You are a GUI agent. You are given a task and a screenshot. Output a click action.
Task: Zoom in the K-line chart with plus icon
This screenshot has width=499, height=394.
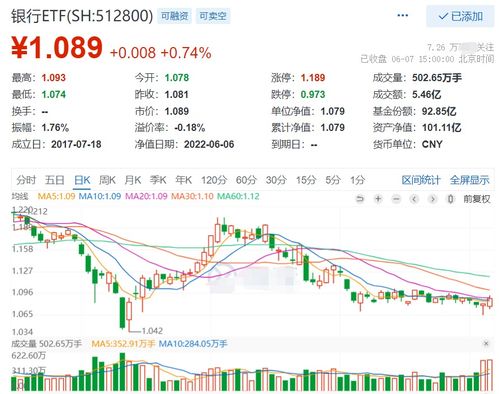click(x=378, y=199)
